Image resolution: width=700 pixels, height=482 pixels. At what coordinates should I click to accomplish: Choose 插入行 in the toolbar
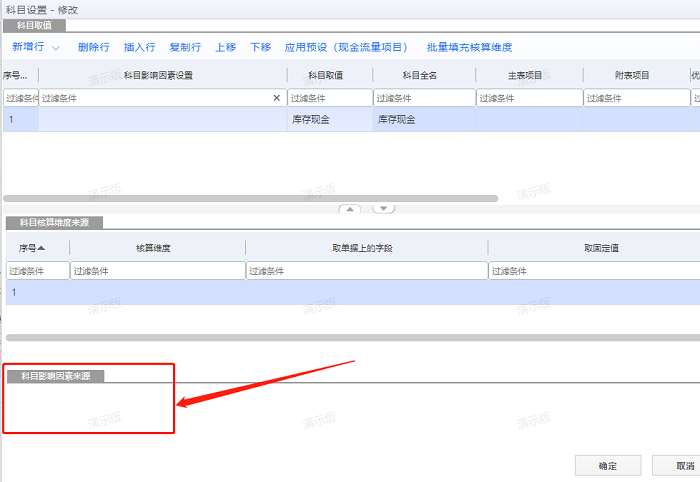[139, 47]
